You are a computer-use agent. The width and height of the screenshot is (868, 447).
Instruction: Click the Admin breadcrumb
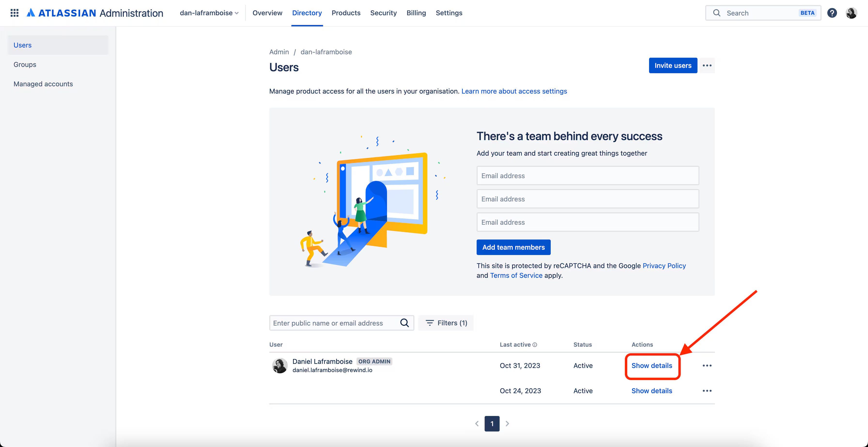tap(279, 52)
